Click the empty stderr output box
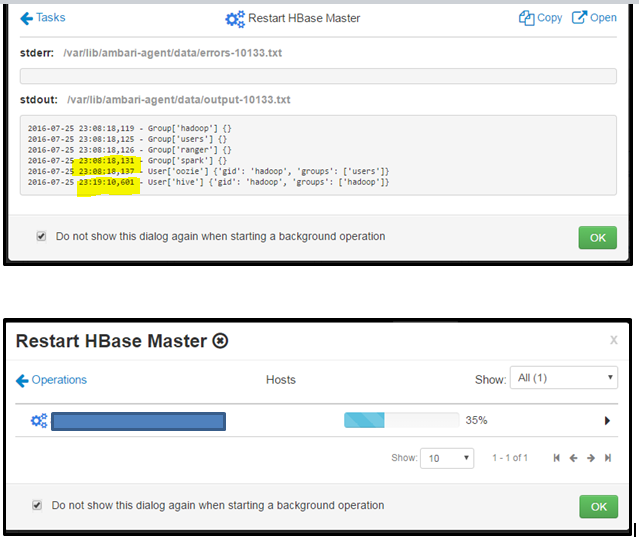 coord(318,76)
